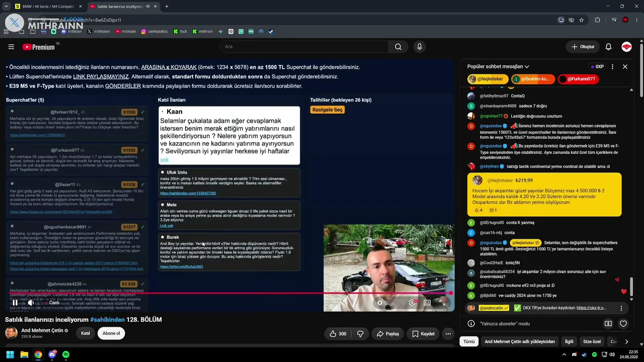Bookmark this page with the star
The height and width of the screenshot is (362, 644).
[x=582, y=20]
